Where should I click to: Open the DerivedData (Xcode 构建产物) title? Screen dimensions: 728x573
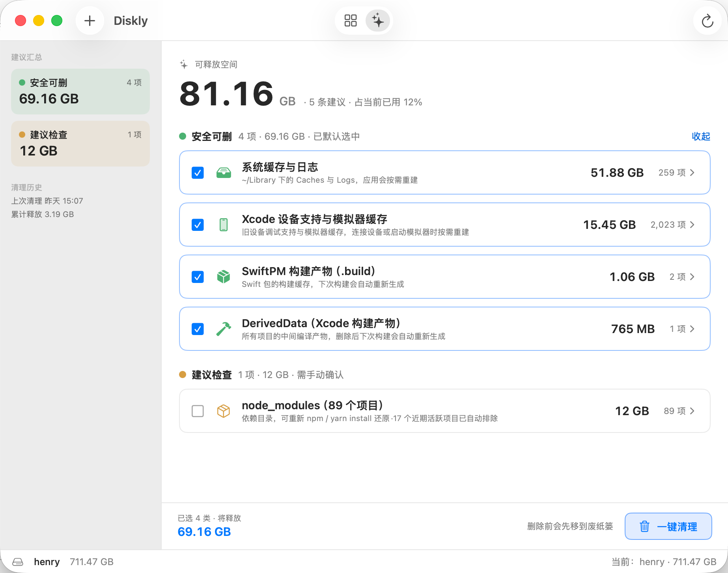point(321,323)
